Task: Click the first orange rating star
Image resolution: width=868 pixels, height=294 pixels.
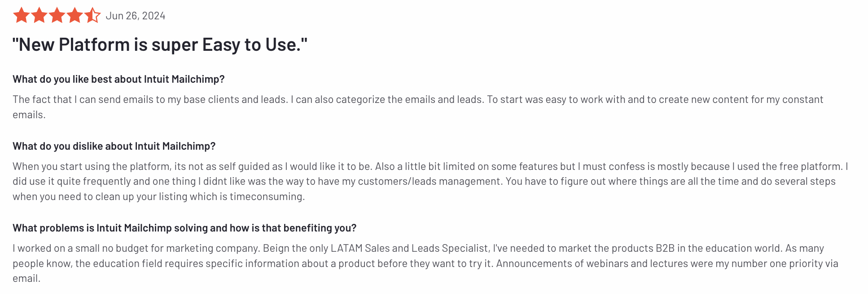Action: pyautogui.click(x=21, y=16)
